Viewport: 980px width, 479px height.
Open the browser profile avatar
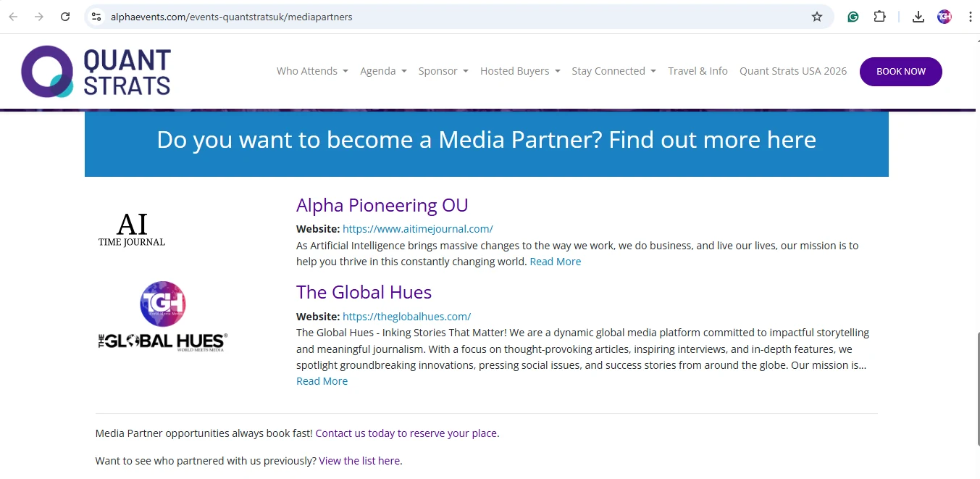coord(944,16)
